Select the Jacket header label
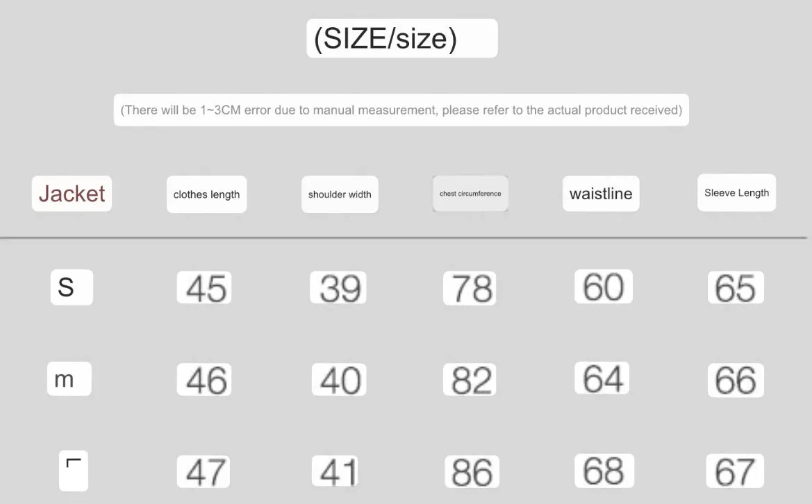 pyautogui.click(x=72, y=194)
